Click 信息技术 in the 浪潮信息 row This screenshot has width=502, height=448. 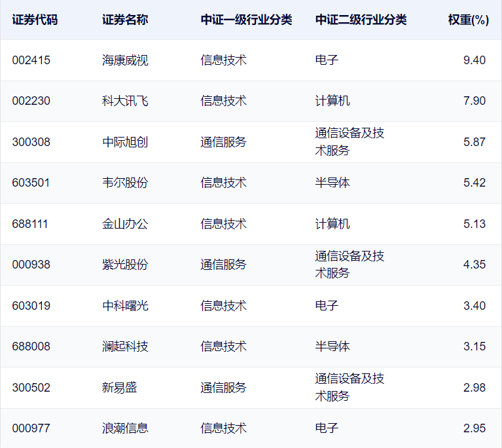223,428
